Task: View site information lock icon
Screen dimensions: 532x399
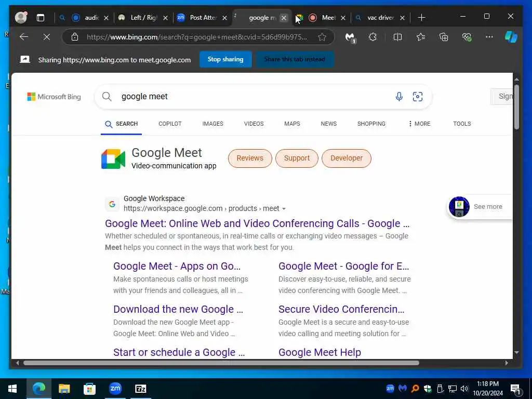Action: click(75, 37)
